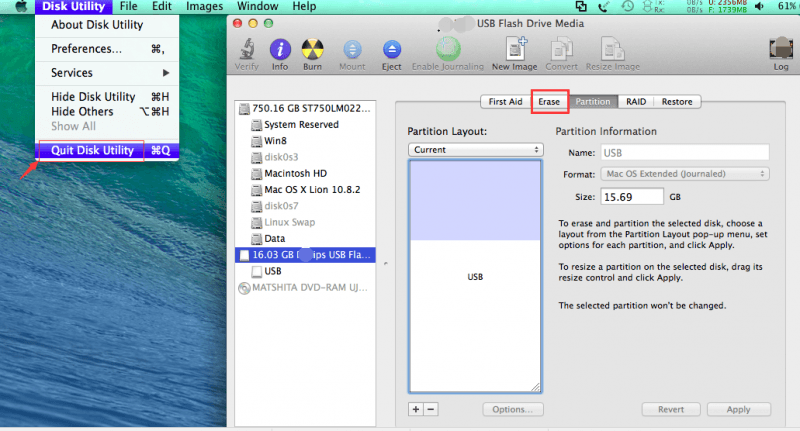Click the Burn disc icon
800x431 pixels.
[314, 49]
